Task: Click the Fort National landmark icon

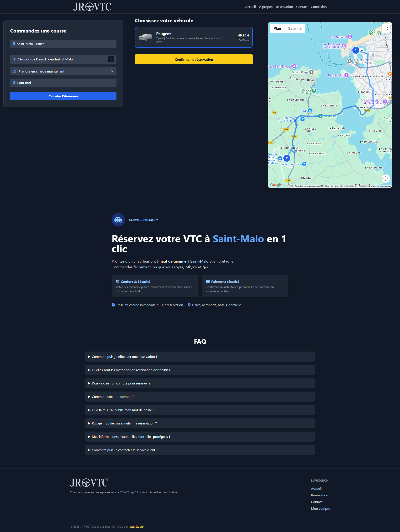Action: (350, 37)
